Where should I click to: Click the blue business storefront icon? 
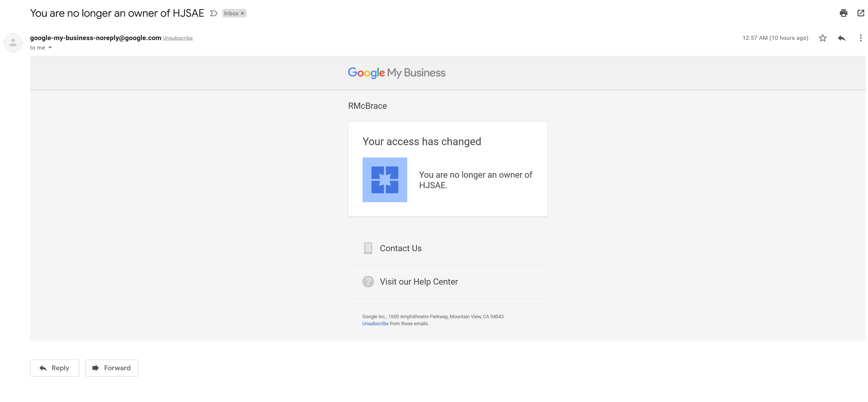(384, 180)
